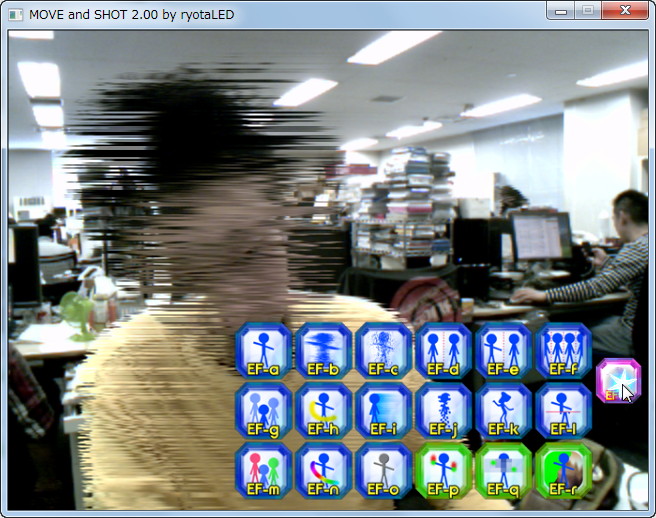
Task: Select the EF-o gray figure effect
Action: pyautogui.click(x=383, y=471)
